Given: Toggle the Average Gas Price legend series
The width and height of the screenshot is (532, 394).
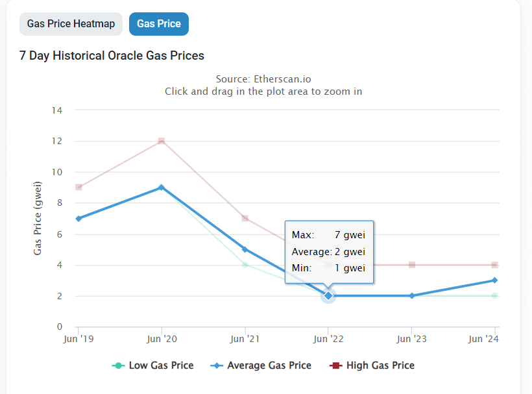Looking at the screenshot, I should coord(269,365).
